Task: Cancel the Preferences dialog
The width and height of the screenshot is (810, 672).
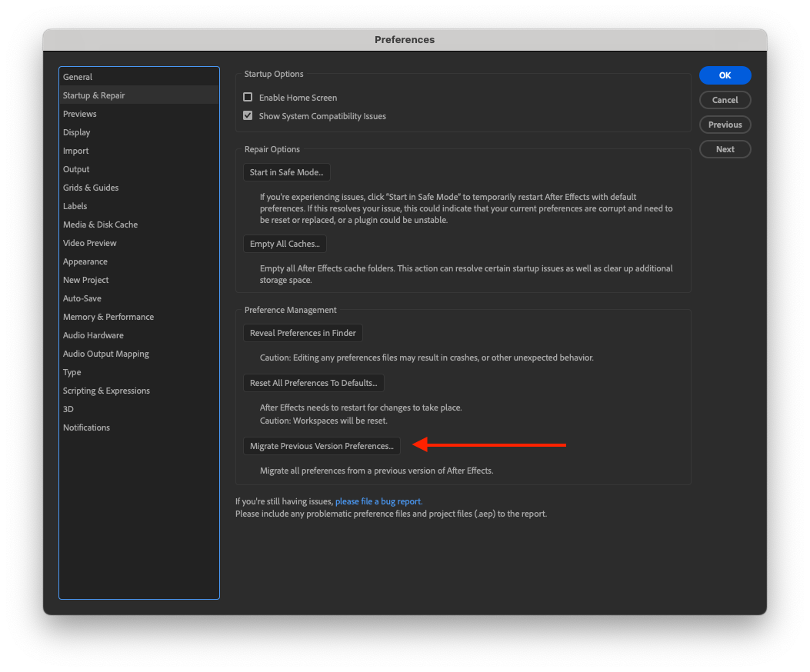Action: [725, 99]
